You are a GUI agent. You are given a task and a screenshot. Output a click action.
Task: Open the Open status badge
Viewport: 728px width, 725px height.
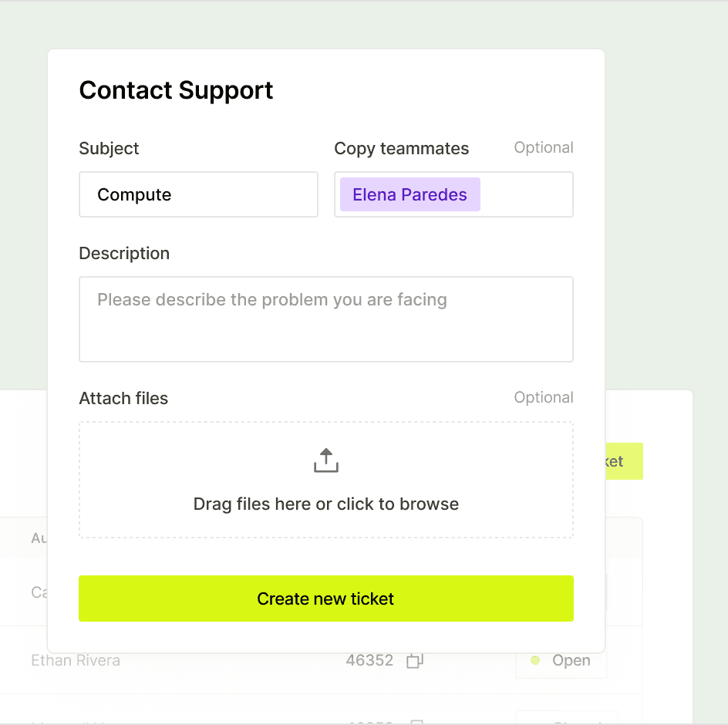561,660
